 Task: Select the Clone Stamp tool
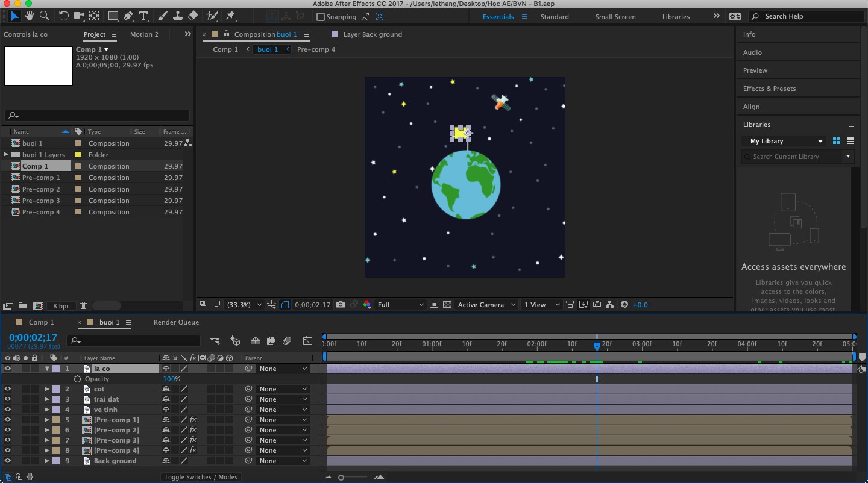[x=178, y=16]
